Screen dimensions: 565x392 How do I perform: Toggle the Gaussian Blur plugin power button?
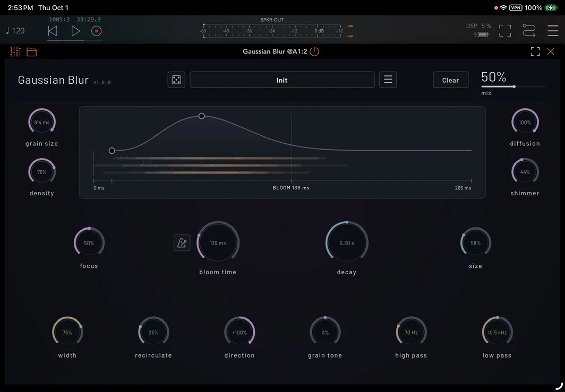pos(314,51)
